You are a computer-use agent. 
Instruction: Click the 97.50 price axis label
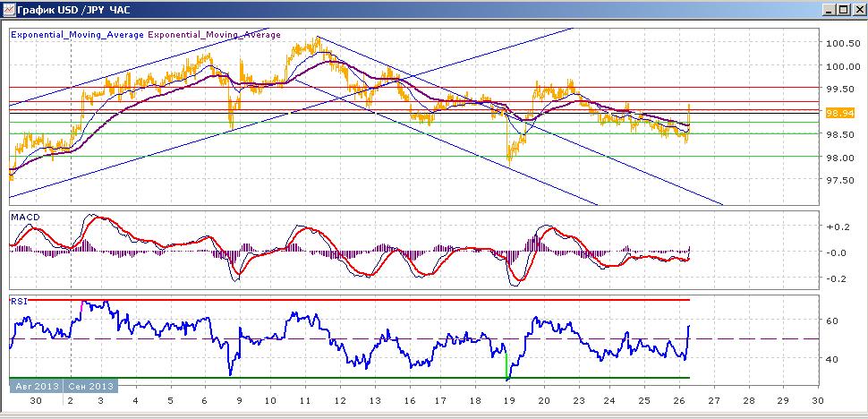(x=840, y=180)
